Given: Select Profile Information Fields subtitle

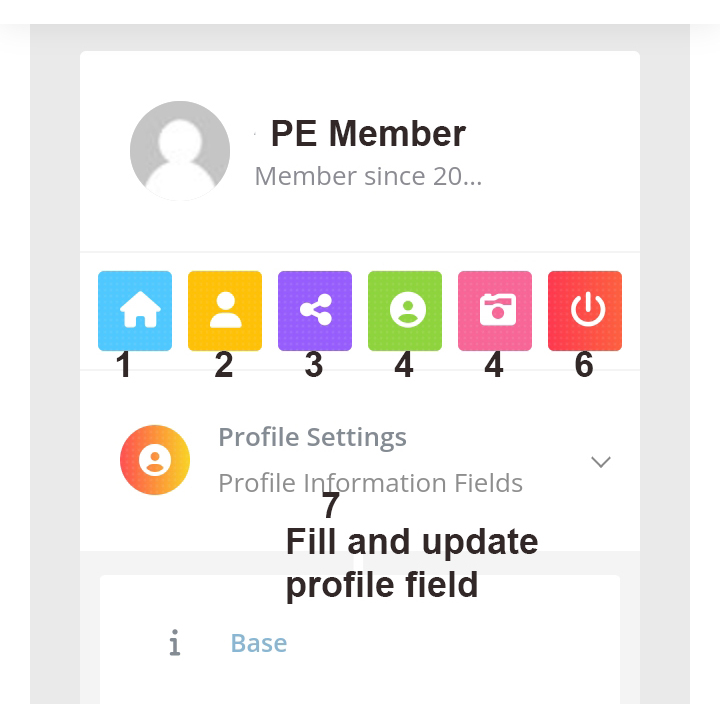Looking at the screenshot, I should [x=370, y=483].
